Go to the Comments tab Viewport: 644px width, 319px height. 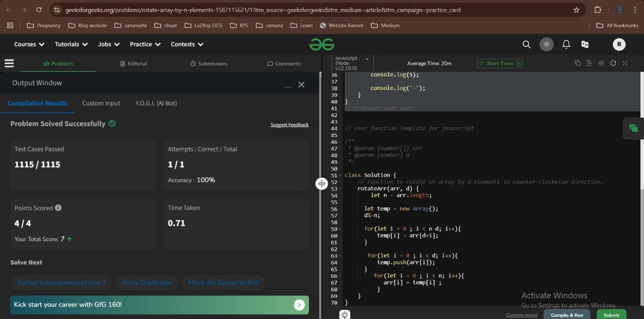coord(284,63)
